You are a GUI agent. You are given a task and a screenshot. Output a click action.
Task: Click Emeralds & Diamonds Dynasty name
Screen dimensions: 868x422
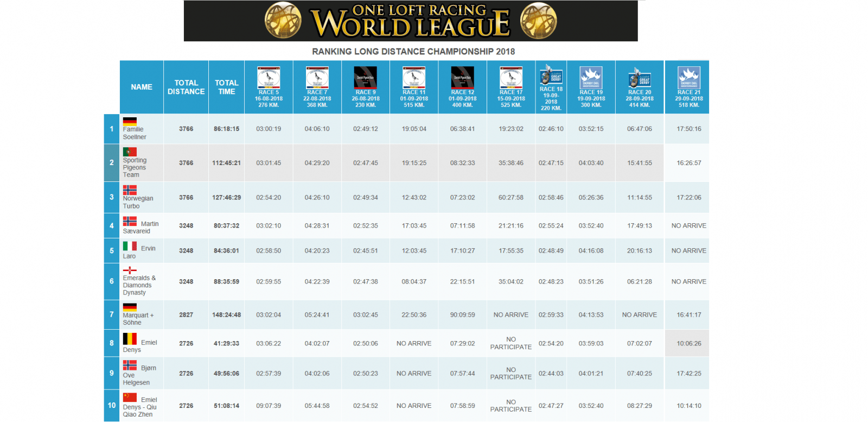(139, 285)
